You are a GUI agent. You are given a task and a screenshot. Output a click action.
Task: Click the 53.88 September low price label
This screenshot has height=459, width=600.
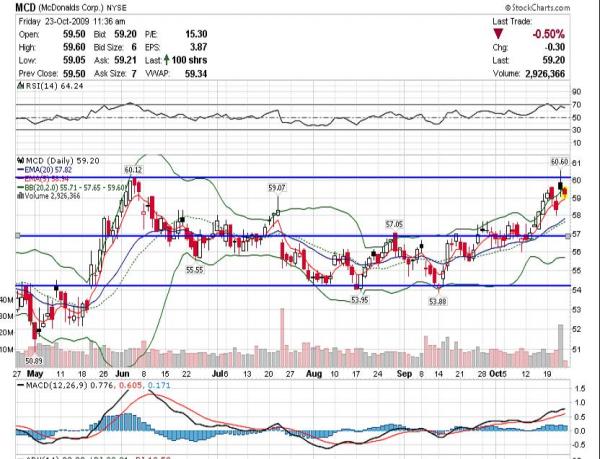tap(437, 301)
